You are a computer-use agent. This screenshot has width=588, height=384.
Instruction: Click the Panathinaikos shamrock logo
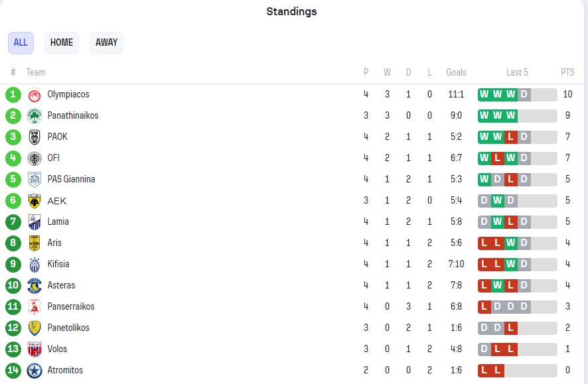[x=35, y=116]
